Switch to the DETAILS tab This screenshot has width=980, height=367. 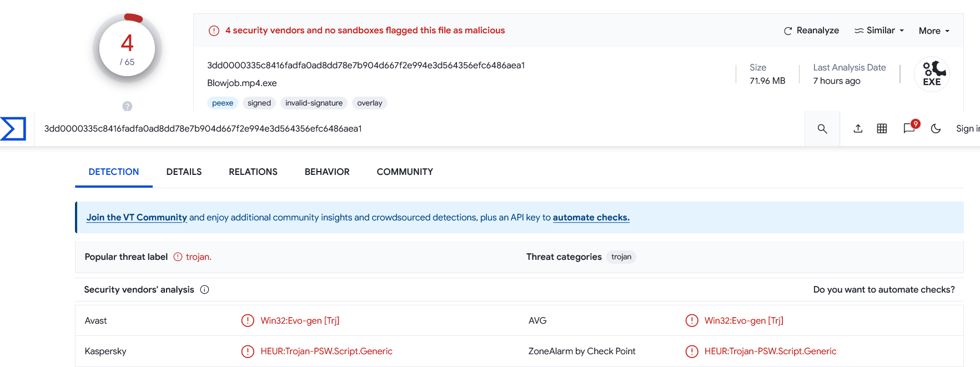click(x=184, y=172)
